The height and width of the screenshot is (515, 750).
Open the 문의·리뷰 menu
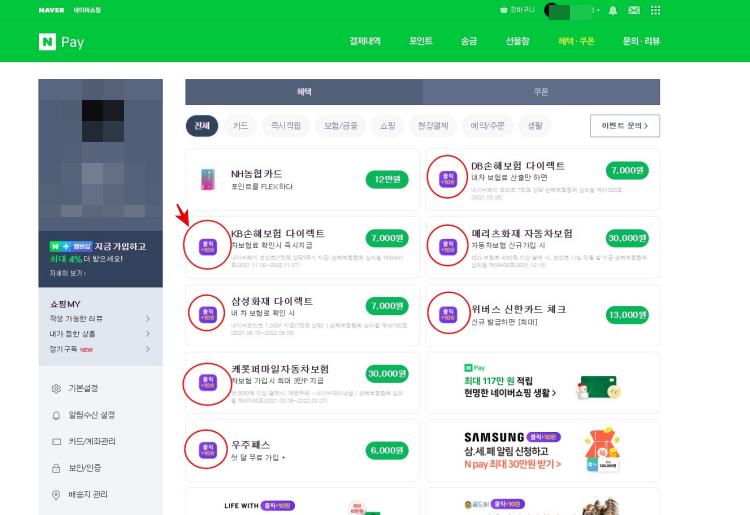click(641, 41)
